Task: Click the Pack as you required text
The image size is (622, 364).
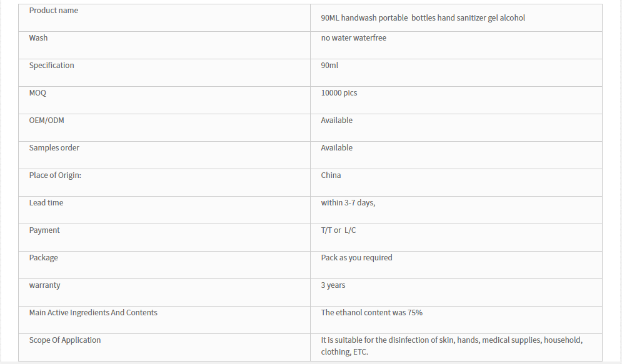Action: 356,258
